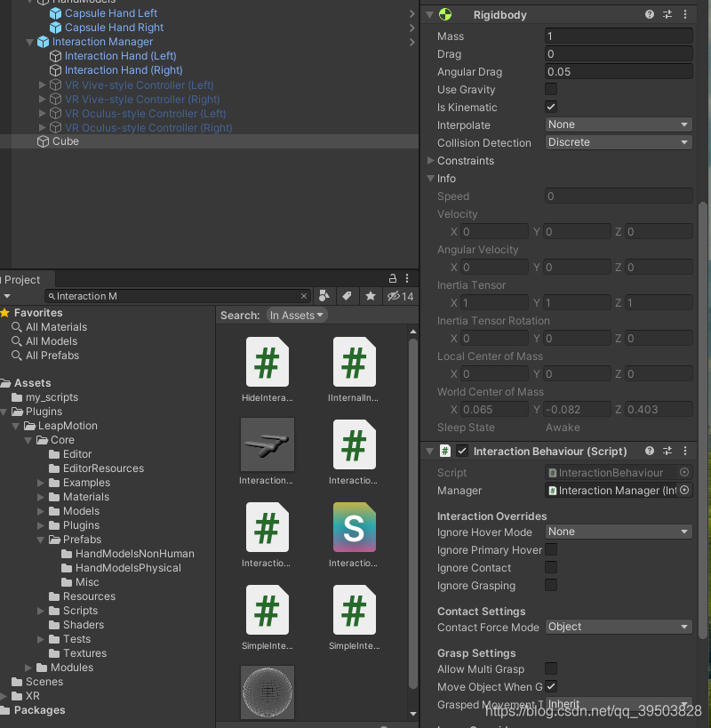Select the wireframe sphere asset thumbnail
Viewport: 711px width, 728px height.
268,692
